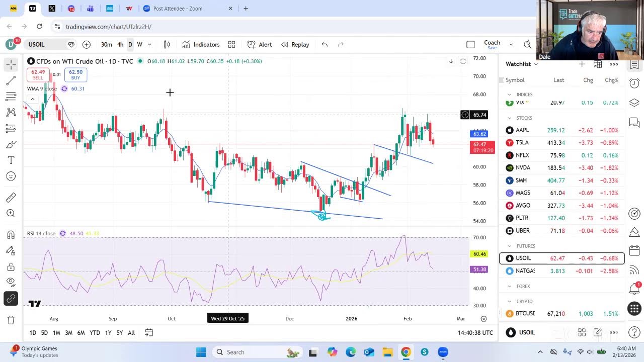644x362 pixels.
Task: Select the text annotation tool
Action: coord(11,160)
